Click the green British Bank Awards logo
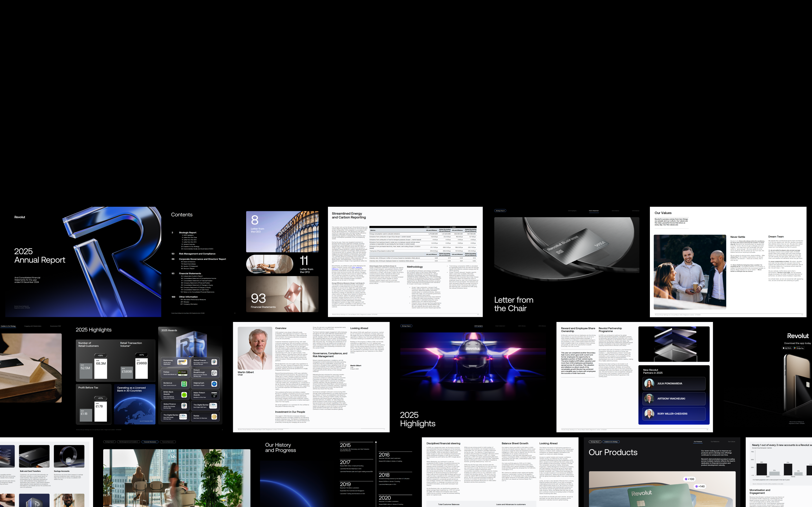 pyautogui.click(x=184, y=395)
